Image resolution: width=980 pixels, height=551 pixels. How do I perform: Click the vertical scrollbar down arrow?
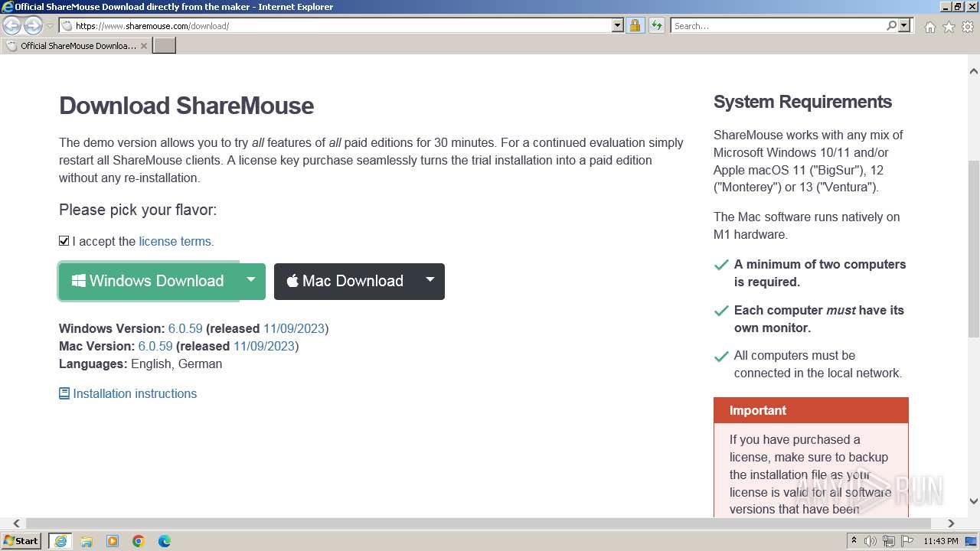tap(973, 501)
